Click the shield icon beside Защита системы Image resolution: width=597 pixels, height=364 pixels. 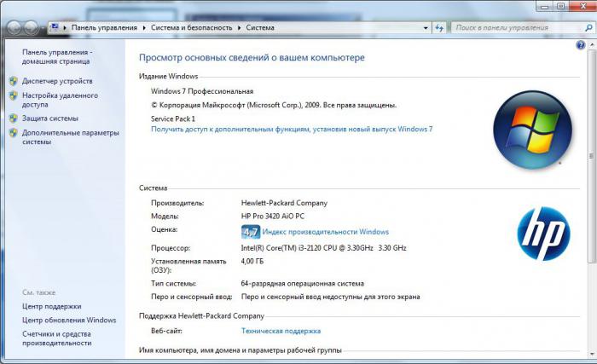click(14, 118)
